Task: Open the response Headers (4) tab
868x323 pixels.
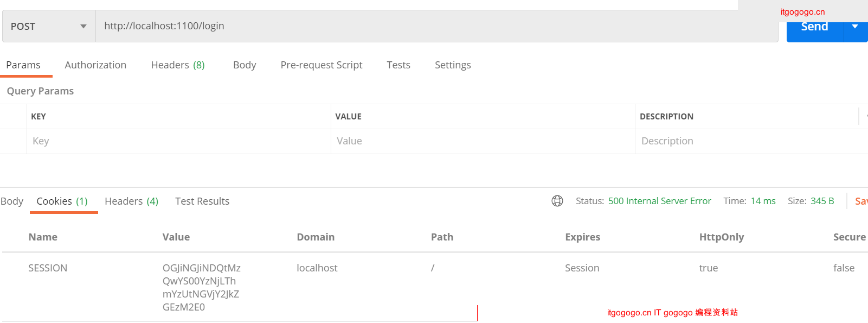Action: pos(132,201)
